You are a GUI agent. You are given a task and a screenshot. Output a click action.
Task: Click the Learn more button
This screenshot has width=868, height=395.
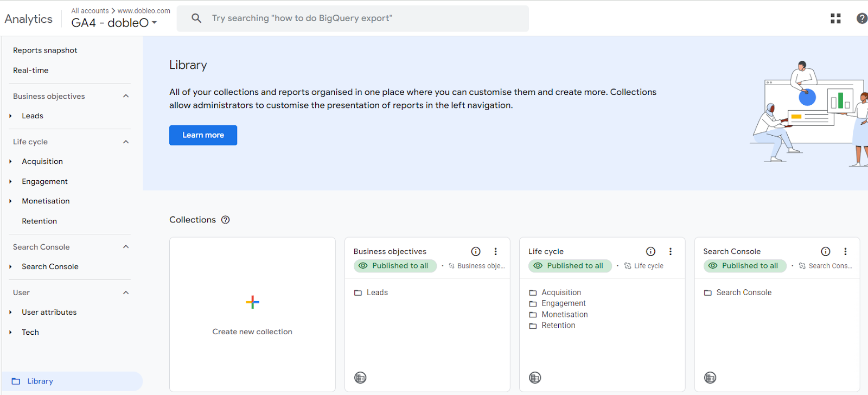[x=203, y=135]
